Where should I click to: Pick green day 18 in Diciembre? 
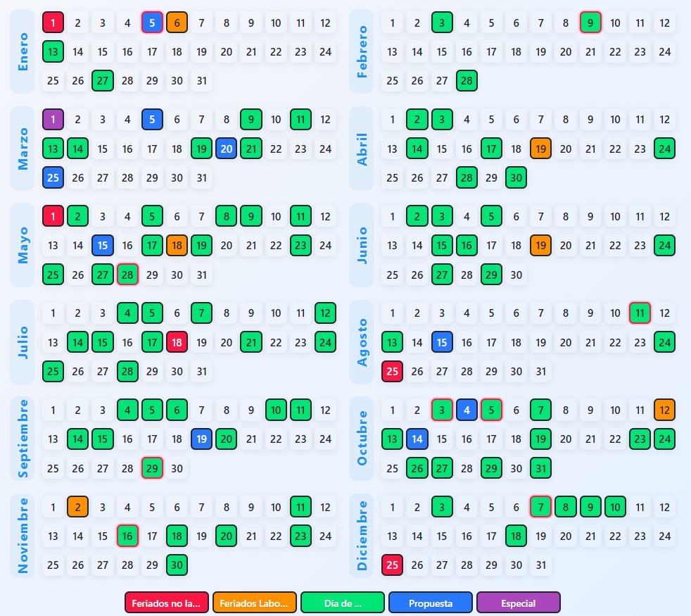516,536
